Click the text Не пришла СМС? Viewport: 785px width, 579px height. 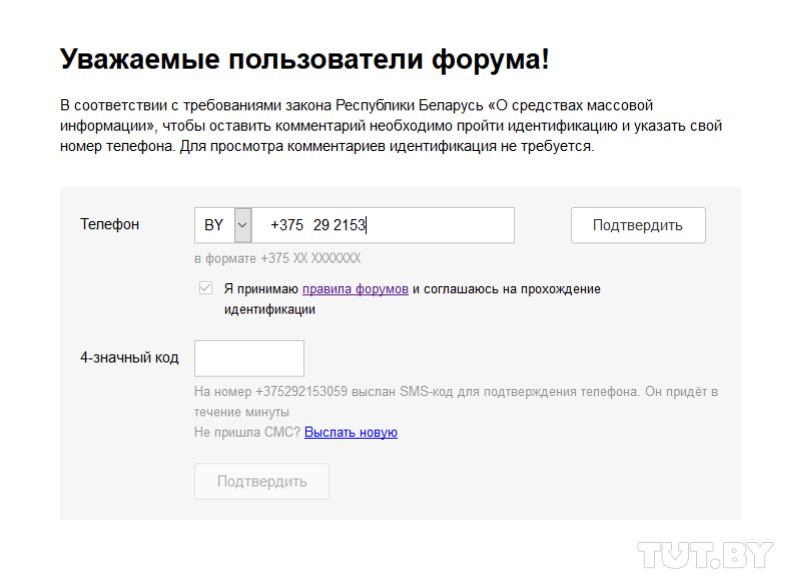[x=247, y=432]
